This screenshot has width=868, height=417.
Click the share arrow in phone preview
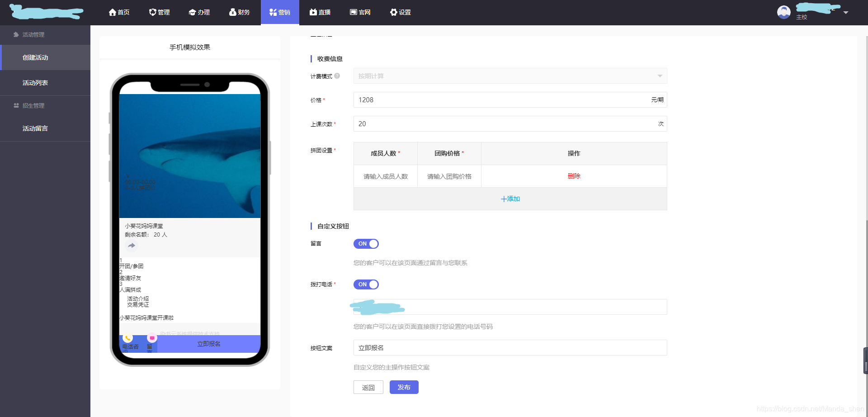[x=132, y=246]
